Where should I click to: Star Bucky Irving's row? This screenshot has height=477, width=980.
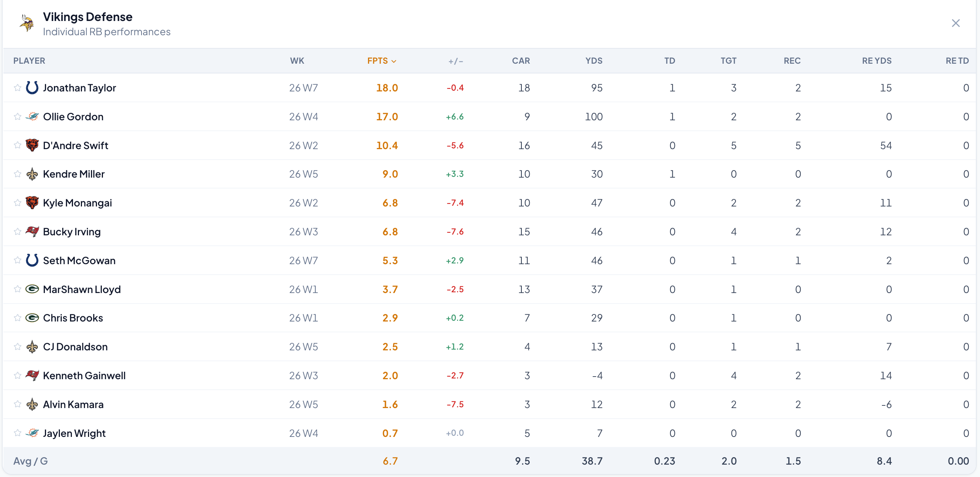pos(17,232)
